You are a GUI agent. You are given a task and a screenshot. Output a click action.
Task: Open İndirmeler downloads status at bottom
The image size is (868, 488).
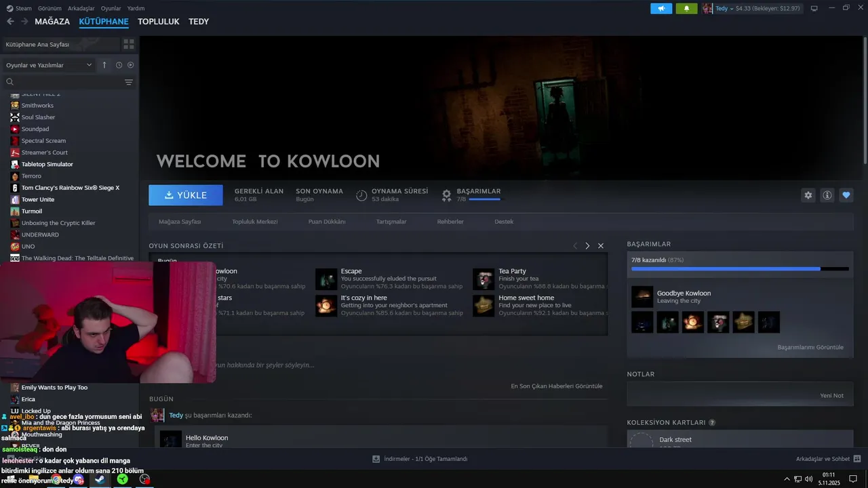point(420,459)
